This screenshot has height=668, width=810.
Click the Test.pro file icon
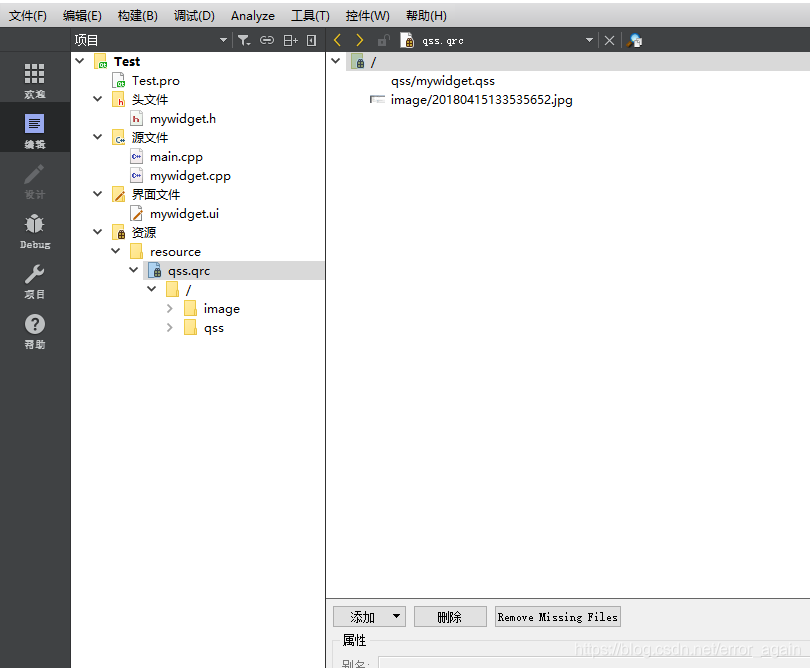pyautogui.click(x=118, y=81)
